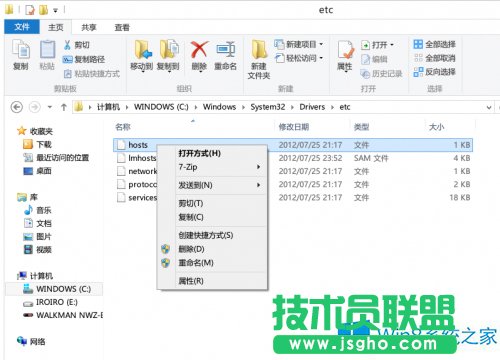Choose Create shortcut (创建快捷方式) in context menu
500x360 pixels.
(x=212, y=235)
